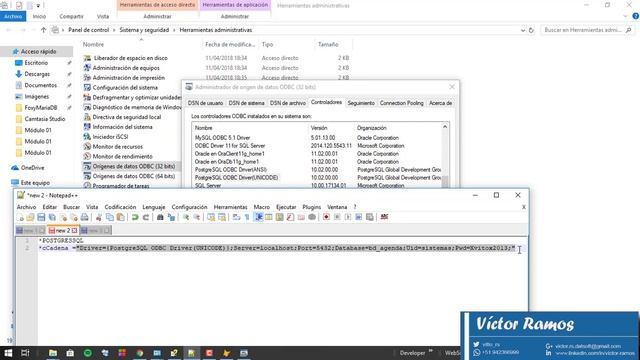Click the Tamaño column header in Explorer

click(328, 44)
